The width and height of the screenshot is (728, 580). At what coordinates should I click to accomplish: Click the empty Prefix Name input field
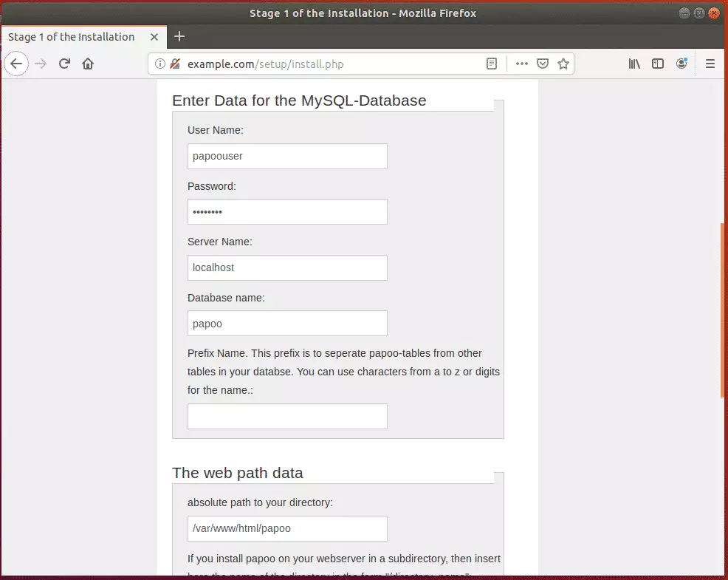(x=287, y=417)
